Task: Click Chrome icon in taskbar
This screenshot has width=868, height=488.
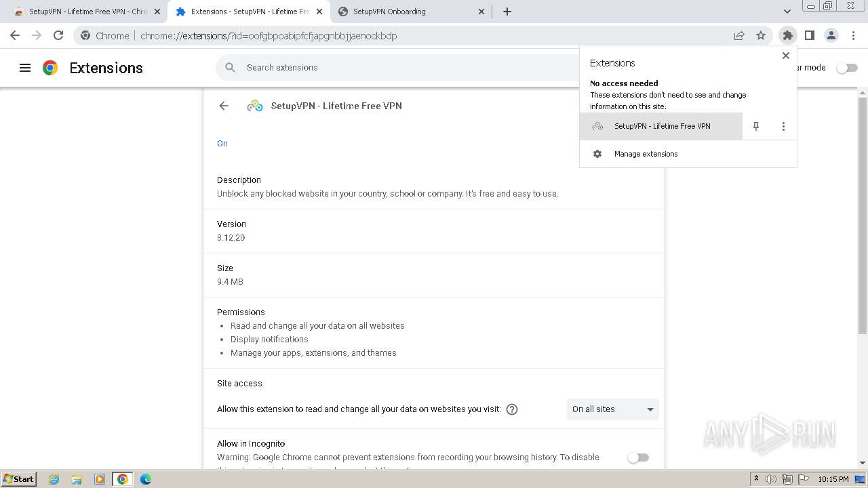Action: [x=123, y=479]
